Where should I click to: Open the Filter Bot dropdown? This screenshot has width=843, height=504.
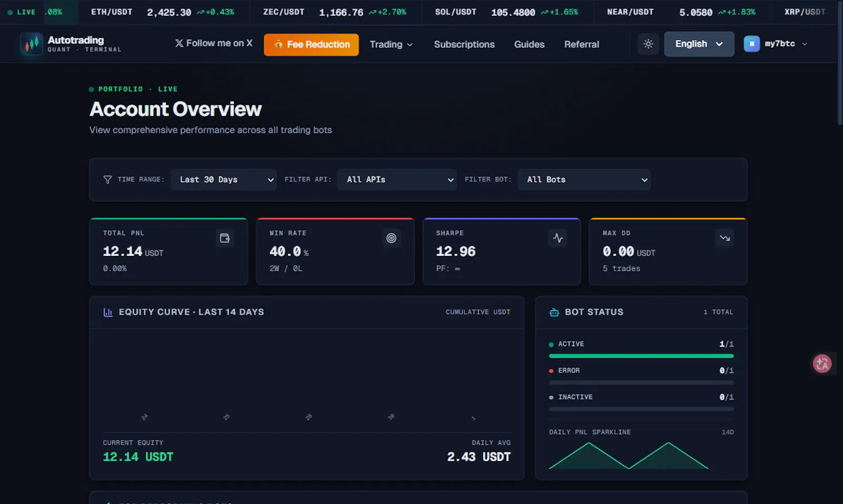coord(584,180)
